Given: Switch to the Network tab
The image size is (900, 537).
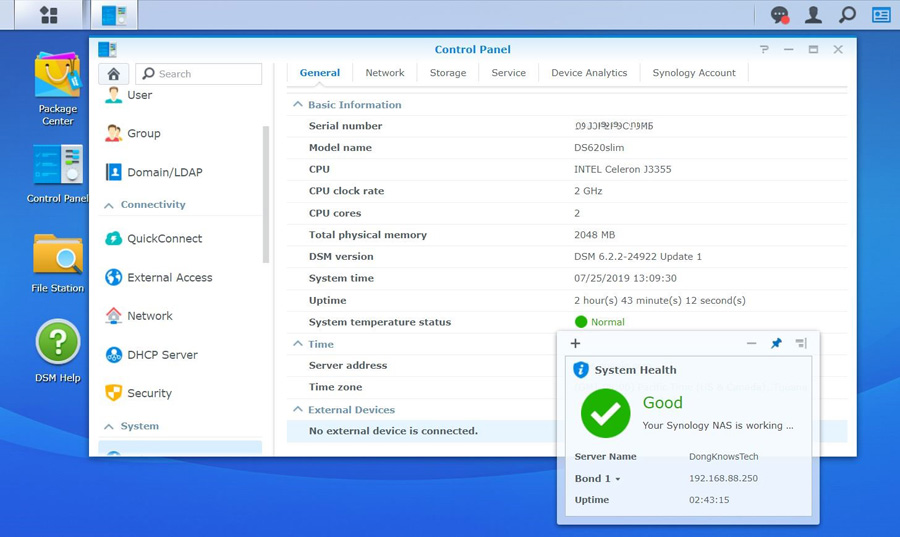Looking at the screenshot, I should point(385,73).
